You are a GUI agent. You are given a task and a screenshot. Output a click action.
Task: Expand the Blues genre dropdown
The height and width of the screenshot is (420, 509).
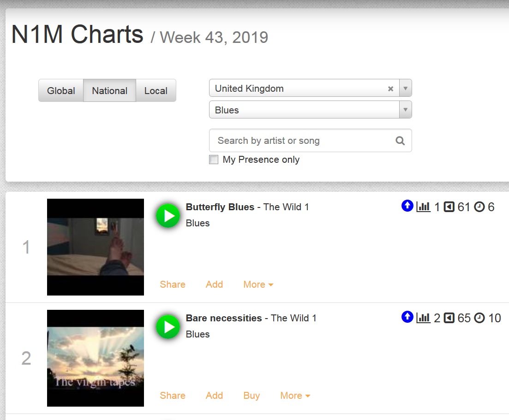406,110
